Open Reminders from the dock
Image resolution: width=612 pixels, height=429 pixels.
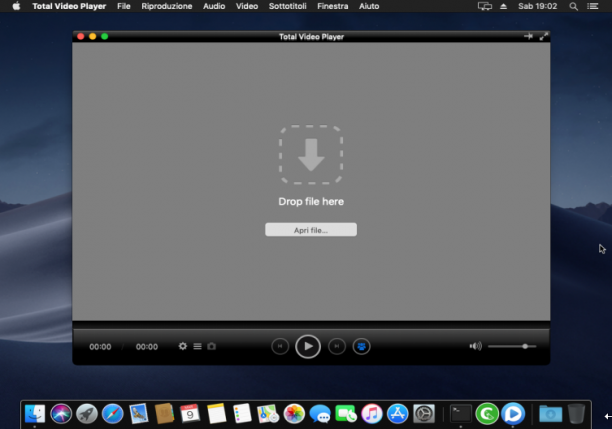[242, 414]
